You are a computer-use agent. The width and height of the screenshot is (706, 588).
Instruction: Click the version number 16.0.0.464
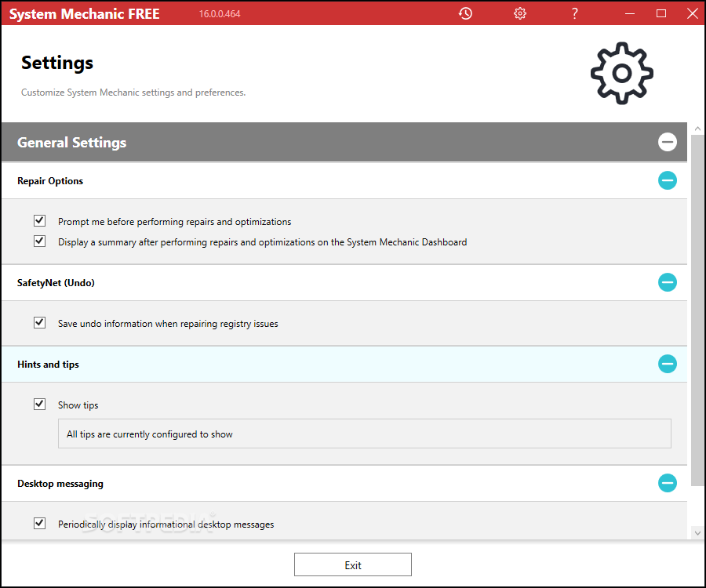[220, 14]
